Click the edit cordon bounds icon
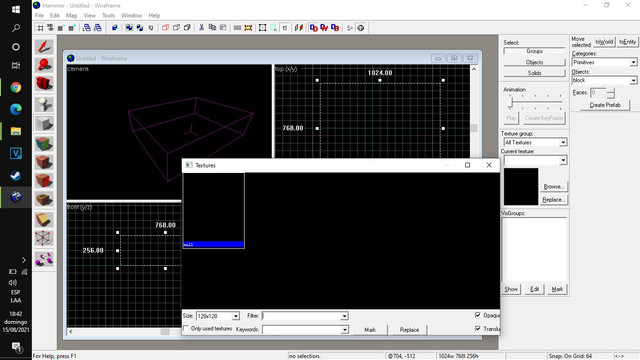The image size is (640, 360). tap(248, 28)
